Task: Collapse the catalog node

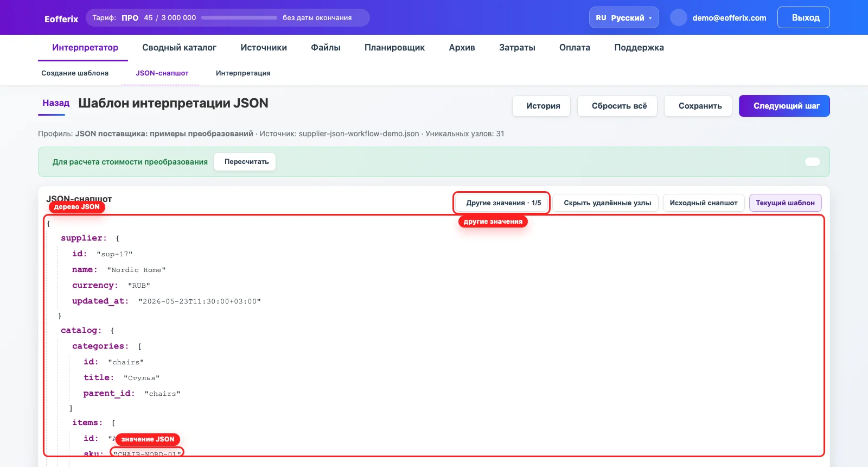Action: click(81, 330)
